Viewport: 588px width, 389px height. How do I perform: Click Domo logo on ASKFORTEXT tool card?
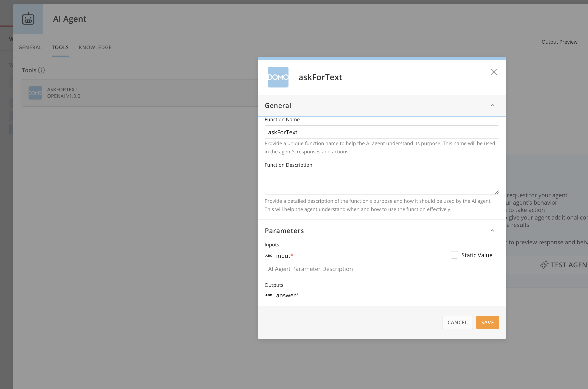35,93
